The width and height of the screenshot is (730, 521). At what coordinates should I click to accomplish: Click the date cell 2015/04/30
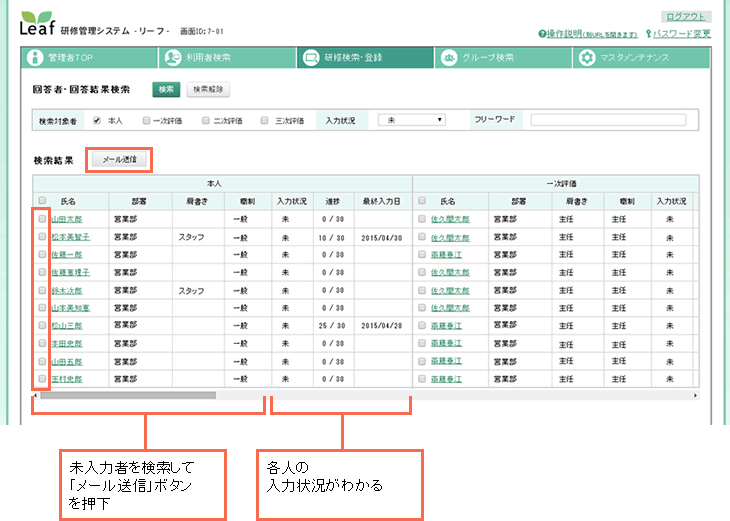click(382, 238)
